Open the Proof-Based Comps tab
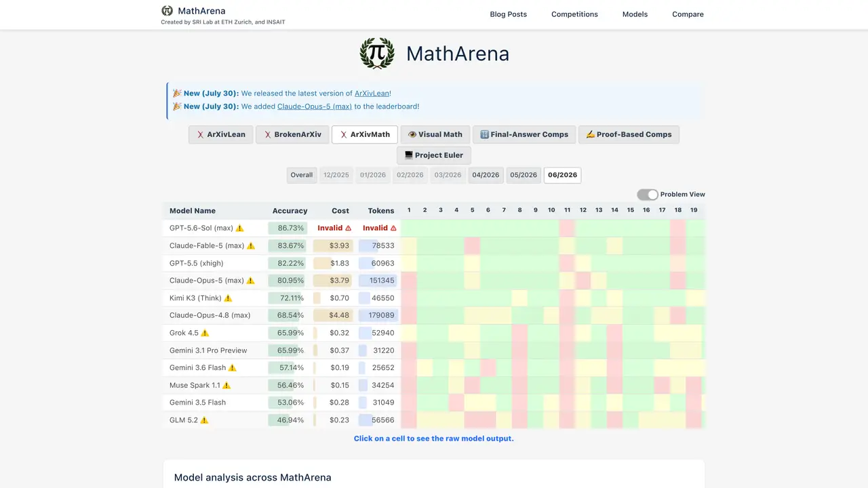Image resolution: width=868 pixels, height=488 pixels. (629, 134)
